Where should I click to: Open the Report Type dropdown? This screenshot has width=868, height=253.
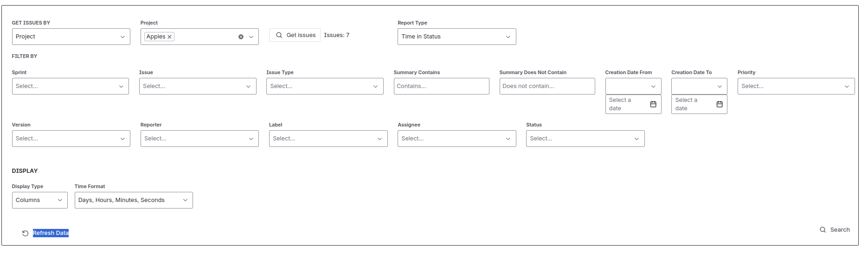tap(457, 37)
